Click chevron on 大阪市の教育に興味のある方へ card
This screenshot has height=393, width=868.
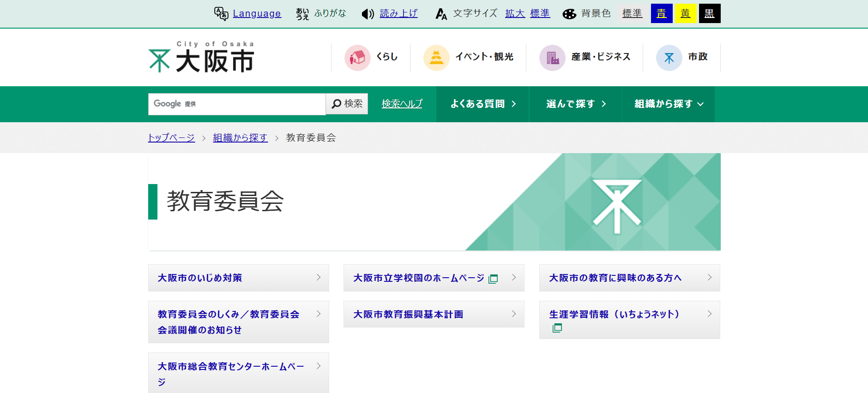coord(710,277)
